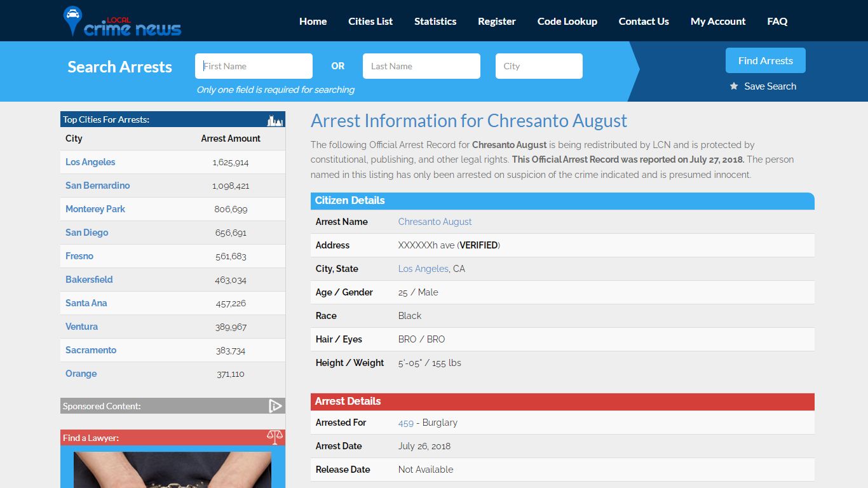The image size is (868, 488).
Task: Open the Cities List page
Action: (x=370, y=22)
